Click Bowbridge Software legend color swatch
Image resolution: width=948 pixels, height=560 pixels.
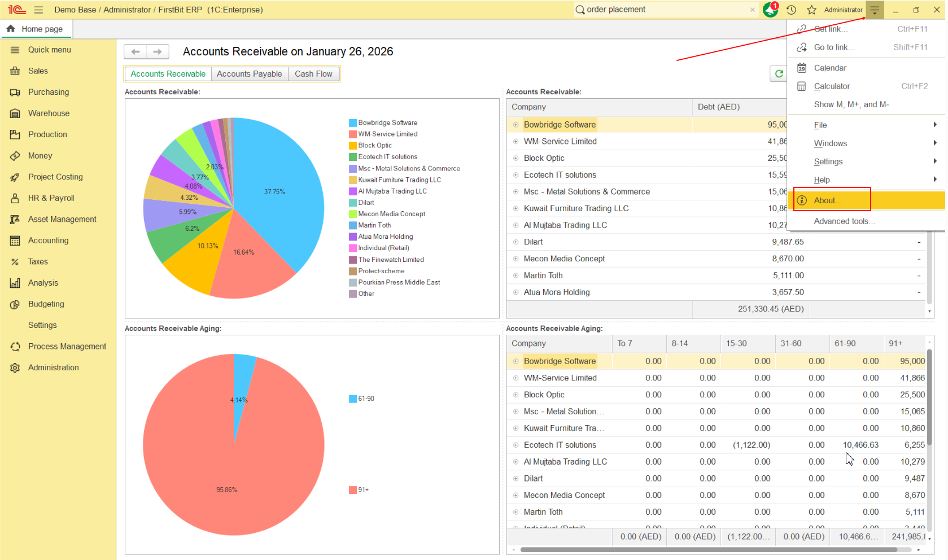pyautogui.click(x=352, y=123)
